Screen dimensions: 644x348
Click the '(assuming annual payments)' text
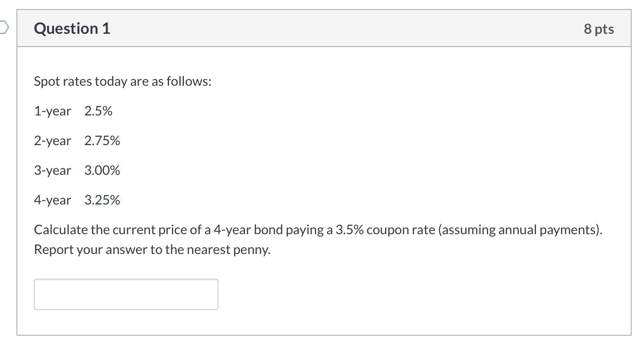click(x=519, y=230)
